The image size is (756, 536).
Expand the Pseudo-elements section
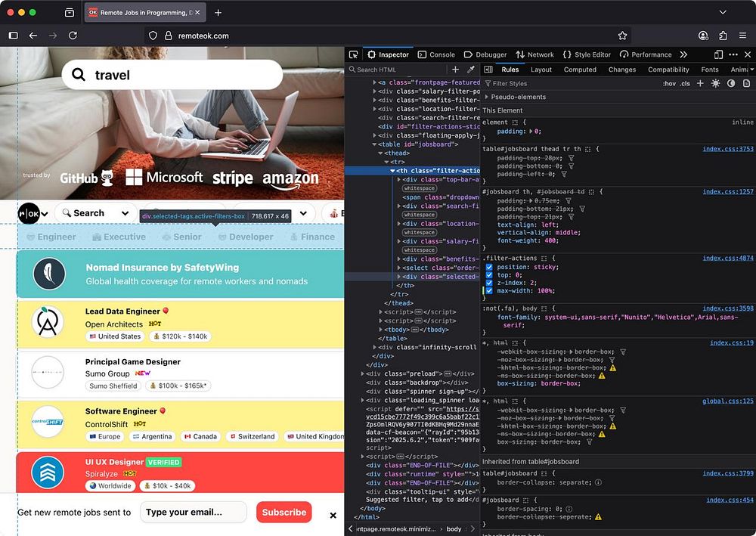(x=486, y=97)
